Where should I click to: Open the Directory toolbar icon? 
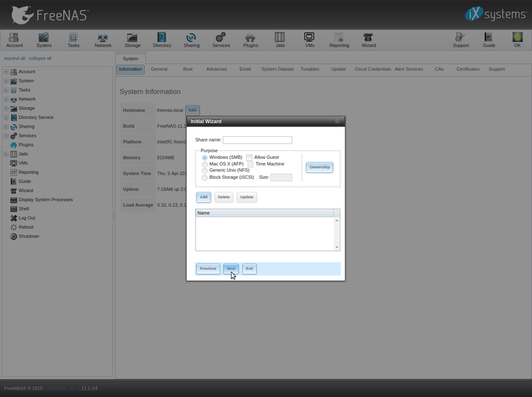coord(162,40)
